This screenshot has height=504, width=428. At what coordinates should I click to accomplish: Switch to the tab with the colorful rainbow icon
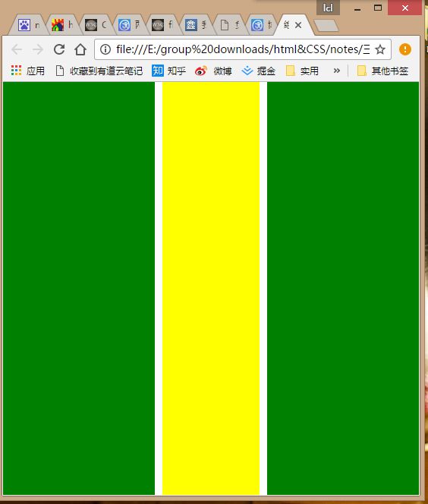pos(62,25)
